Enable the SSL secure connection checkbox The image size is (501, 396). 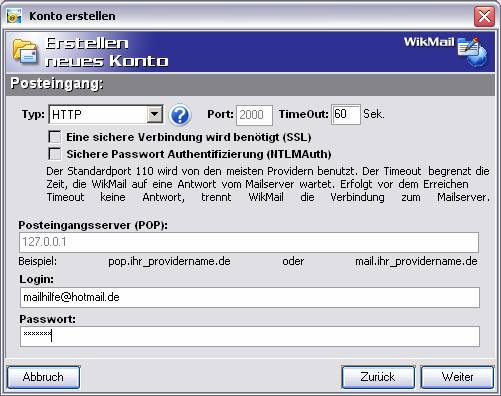[x=55, y=137]
